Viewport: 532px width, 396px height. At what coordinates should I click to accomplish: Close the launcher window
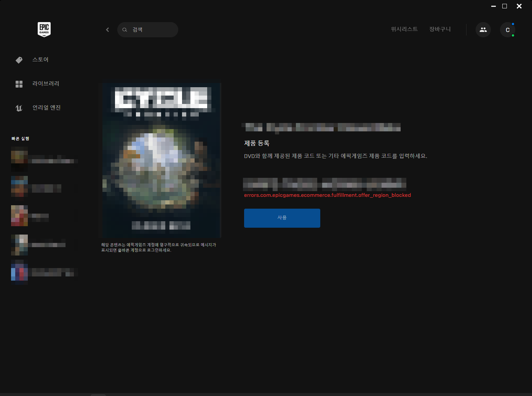coord(519,6)
